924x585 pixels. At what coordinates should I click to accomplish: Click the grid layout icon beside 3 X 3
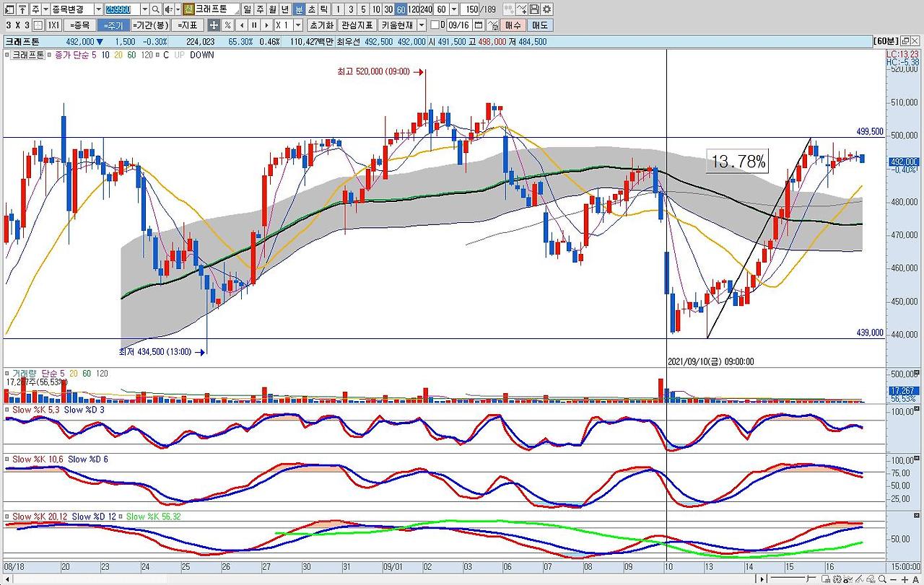(38, 25)
